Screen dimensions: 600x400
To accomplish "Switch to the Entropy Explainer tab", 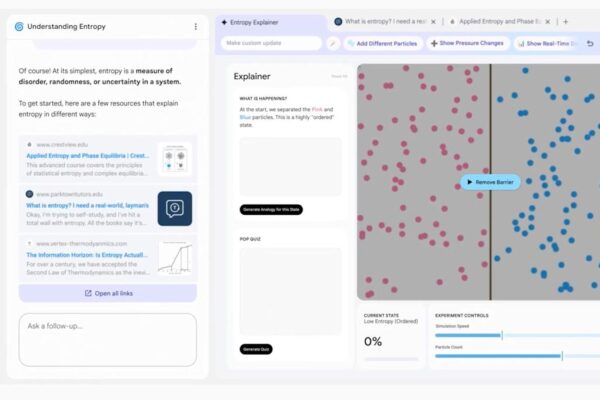I will [x=263, y=21].
